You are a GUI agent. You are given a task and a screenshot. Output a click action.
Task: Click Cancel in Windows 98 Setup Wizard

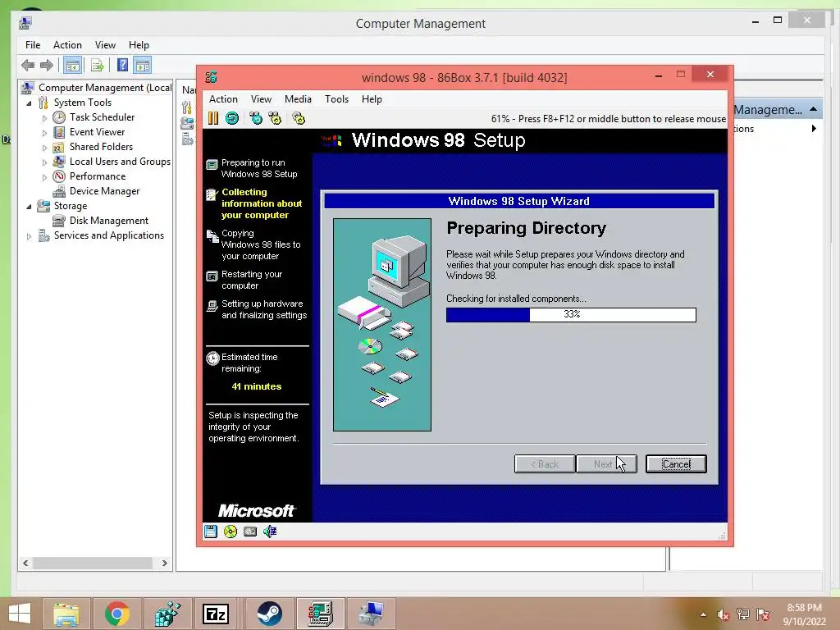click(x=676, y=464)
